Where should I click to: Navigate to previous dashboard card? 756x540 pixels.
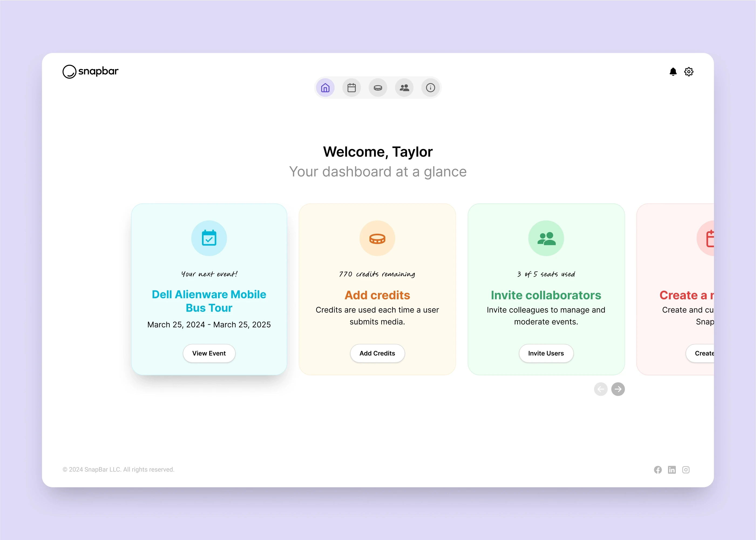[601, 389]
